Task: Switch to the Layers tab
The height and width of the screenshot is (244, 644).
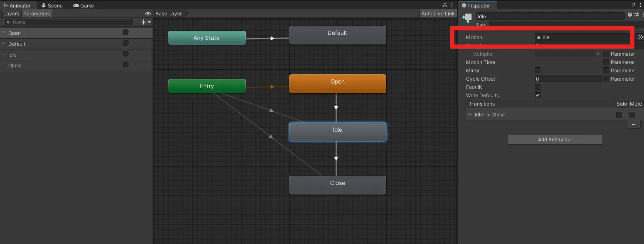Action: click(x=11, y=14)
